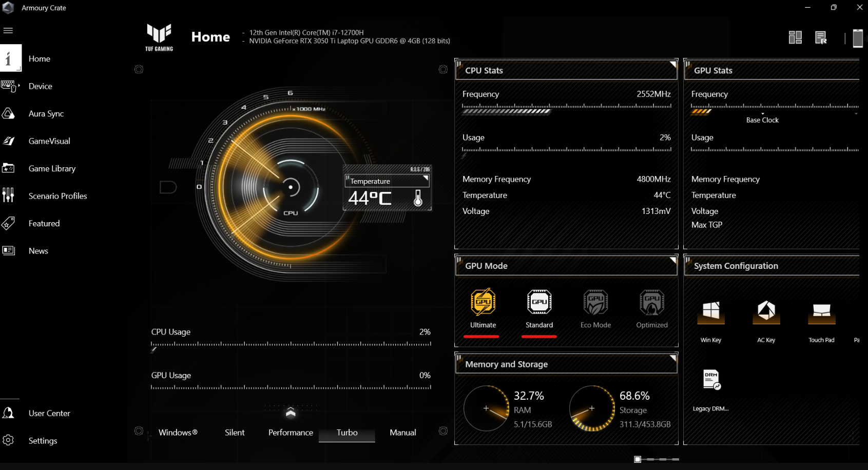This screenshot has width=868, height=470.
Task: Open the News section
Action: click(x=38, y=251)
